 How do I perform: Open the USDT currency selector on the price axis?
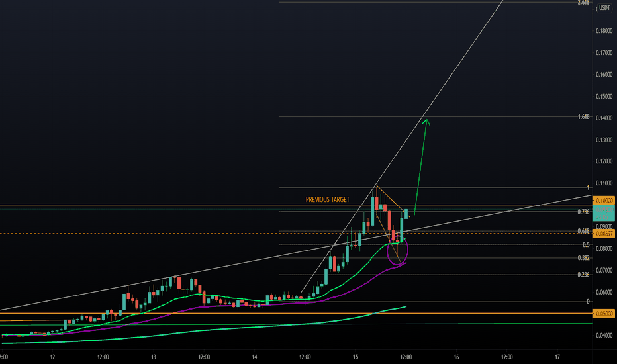tap(604, 8)
